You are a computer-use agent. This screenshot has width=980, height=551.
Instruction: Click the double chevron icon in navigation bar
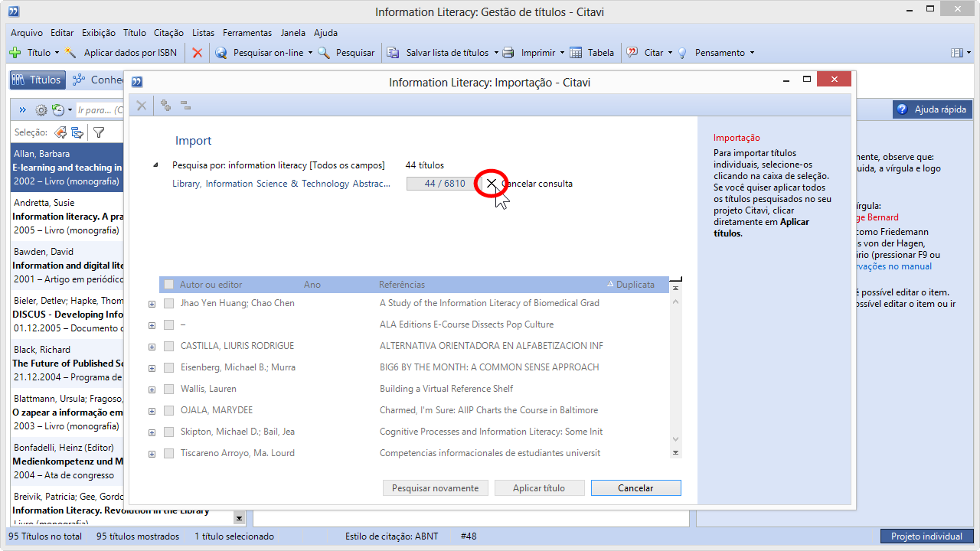pyautogui.click(x=23, y=110)
